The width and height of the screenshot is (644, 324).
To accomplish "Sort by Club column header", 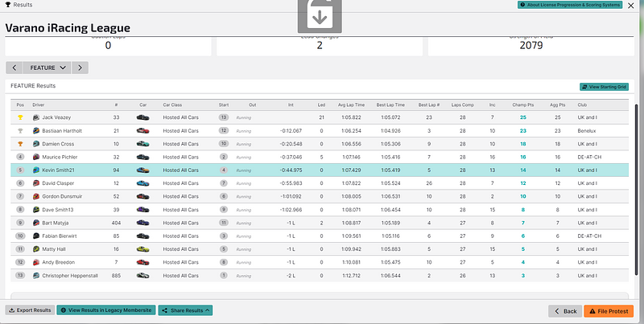I will click(x=582, y=105).
